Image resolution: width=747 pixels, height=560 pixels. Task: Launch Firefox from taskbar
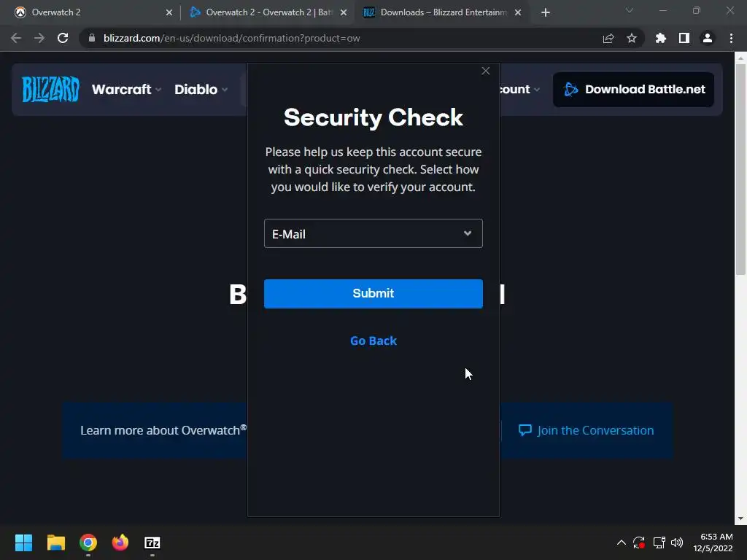pyautogui.click(x=120, y=542)
